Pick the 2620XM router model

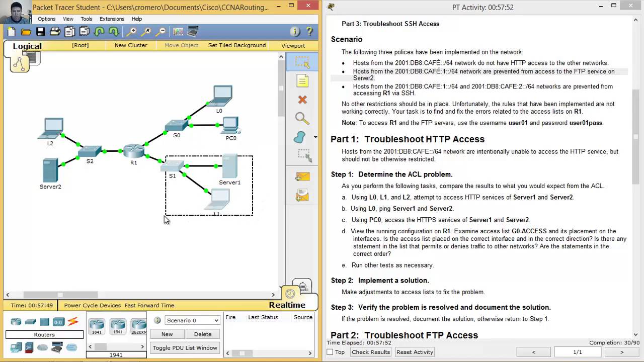coord(138,327)
